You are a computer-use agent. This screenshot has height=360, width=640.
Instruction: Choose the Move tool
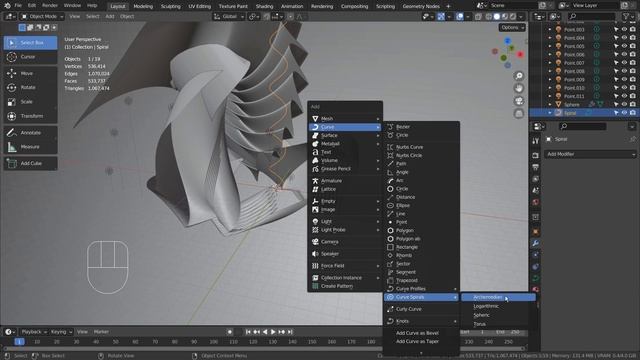coord(31,73)
